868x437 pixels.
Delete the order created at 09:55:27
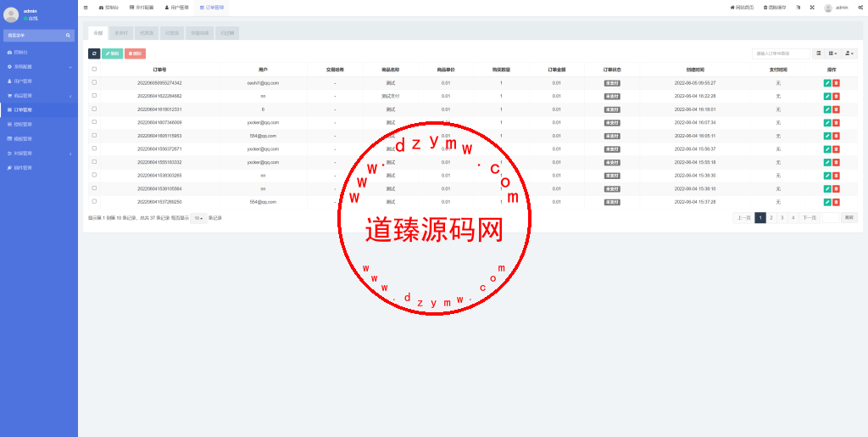pyautogui.click(x=836, y=83)
